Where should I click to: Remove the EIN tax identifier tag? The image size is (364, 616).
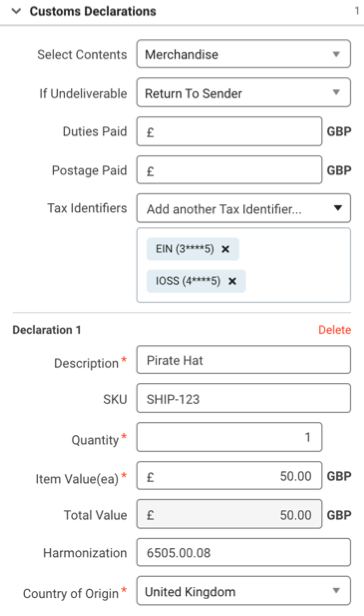tap(225, 249)
